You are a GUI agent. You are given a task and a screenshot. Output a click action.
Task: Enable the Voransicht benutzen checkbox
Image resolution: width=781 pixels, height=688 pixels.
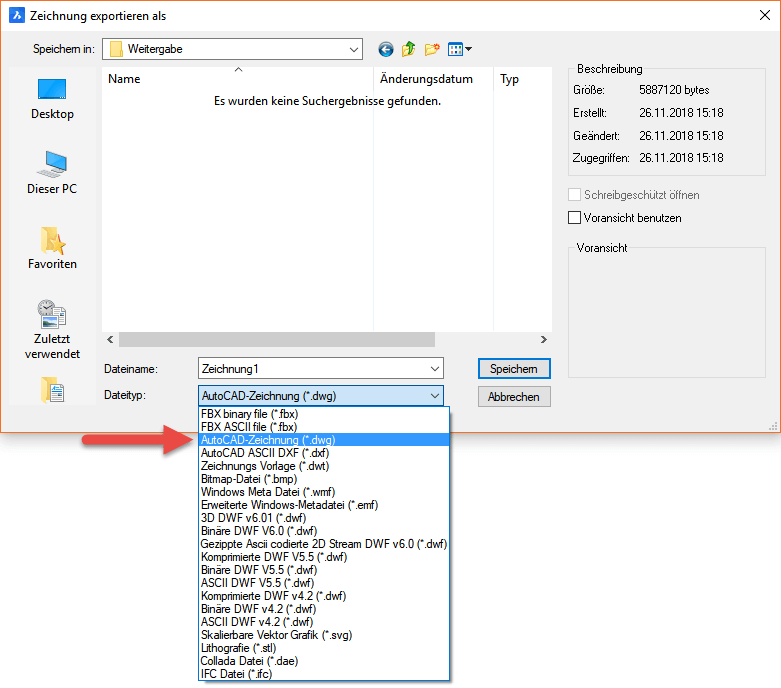[x=574, y=218]
